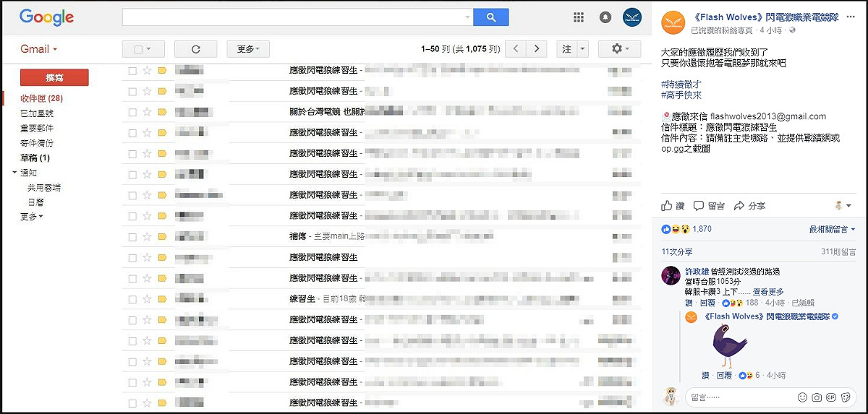This screenshot has width=868, height=414.
Task: View all 311則留言 comments
Action: tap(838, 251)
